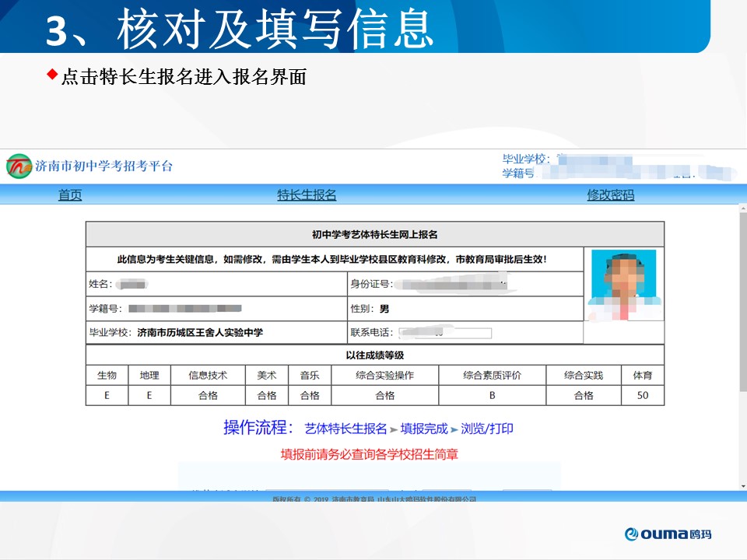Screen dimensions: 747x560
Task: Select the 填报完成 workflow step
Action: coord(424,429)
